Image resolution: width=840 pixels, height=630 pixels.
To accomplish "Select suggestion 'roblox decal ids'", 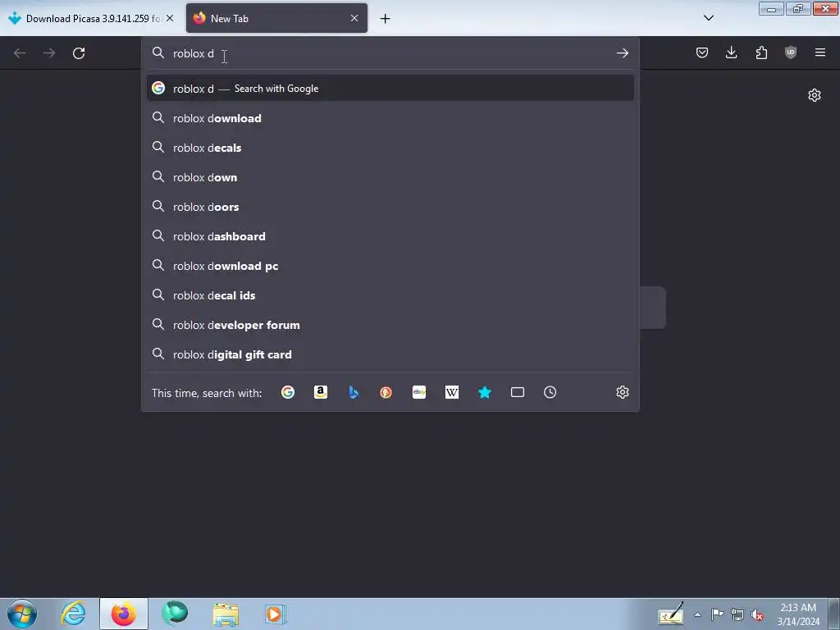I will click(x=390, y=295).
